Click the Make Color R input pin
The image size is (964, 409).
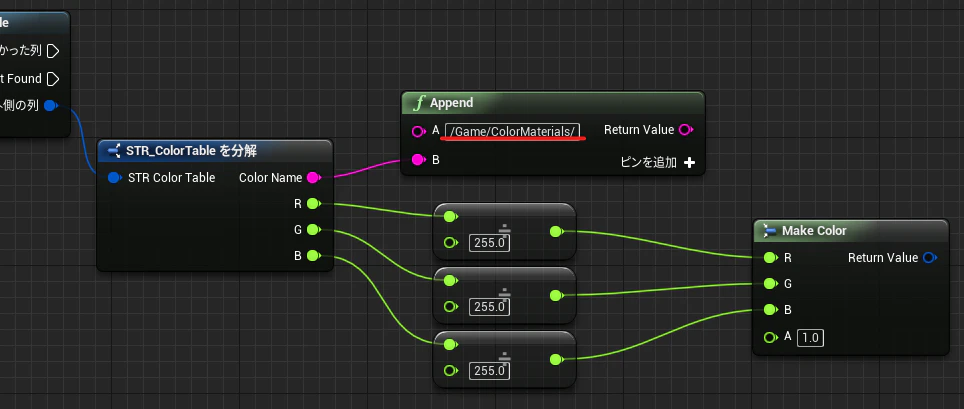tap(770, 258)
